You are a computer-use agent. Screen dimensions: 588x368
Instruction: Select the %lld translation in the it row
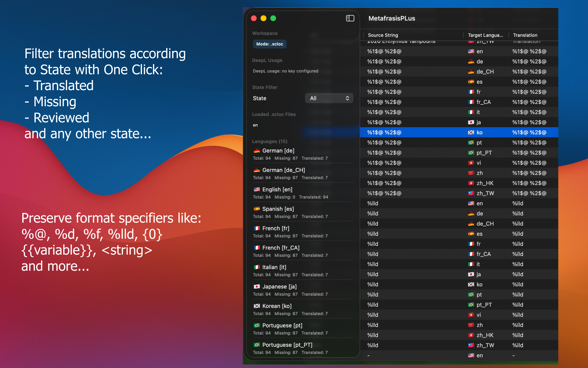point(517,264)
